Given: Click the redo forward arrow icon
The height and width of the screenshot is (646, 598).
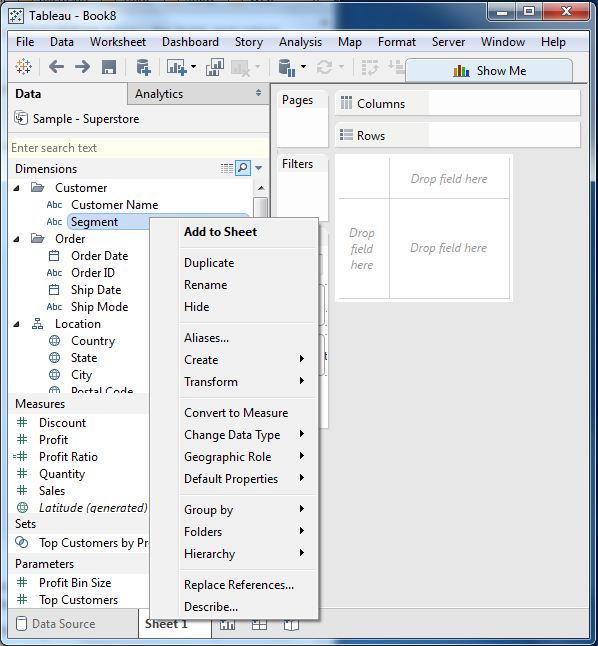Looking at the screenshot, I should coord(82,66).
